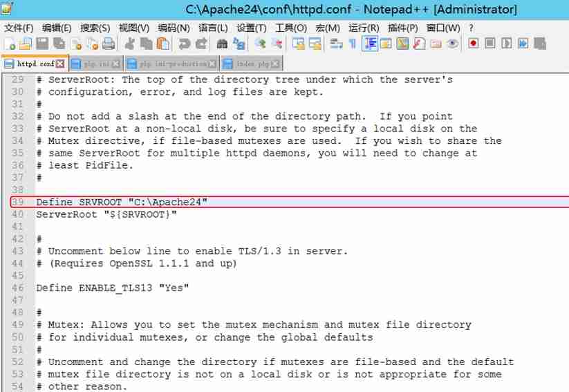This screenshot has height=392, width=569.
Task: Click the line 'Define SRVROOT "C:\Apache24"'
Action: [x=122, y=202]
